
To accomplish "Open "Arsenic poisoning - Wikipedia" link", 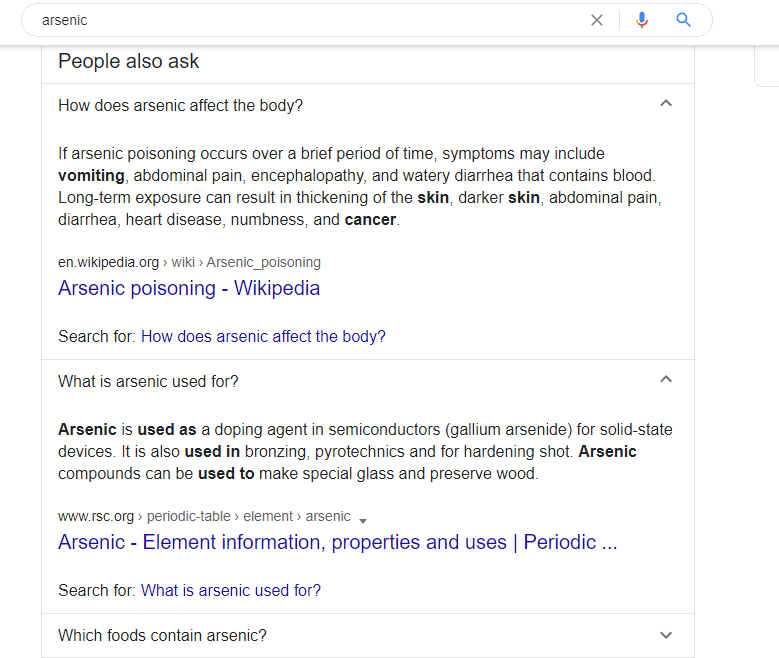I will [189, 288].
